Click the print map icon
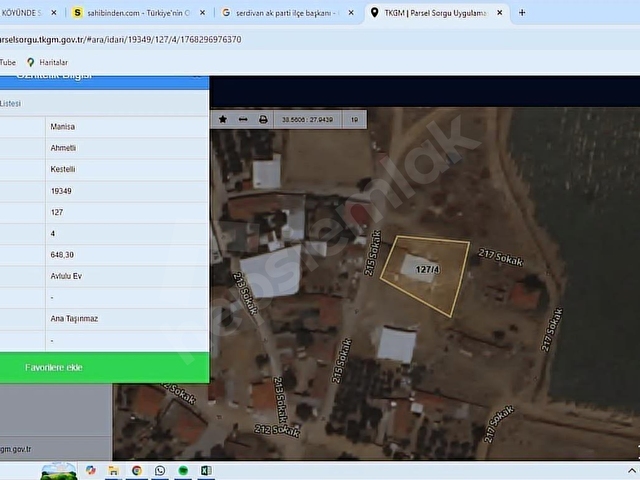640x480 pixels. (x=263, y=119)
